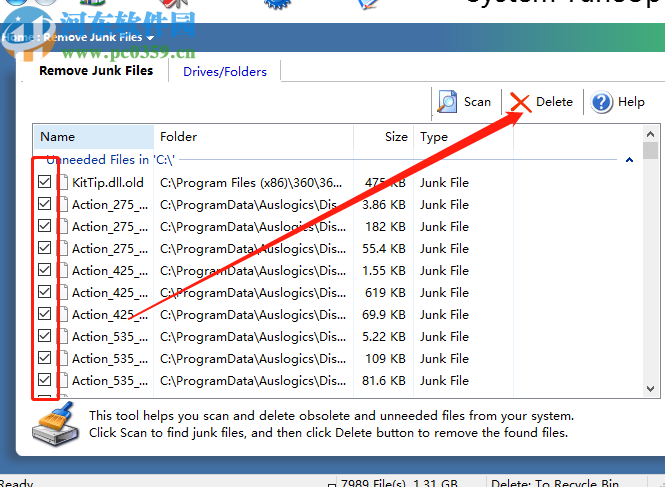Click the file icon in the 69.9 KB row

63,315
